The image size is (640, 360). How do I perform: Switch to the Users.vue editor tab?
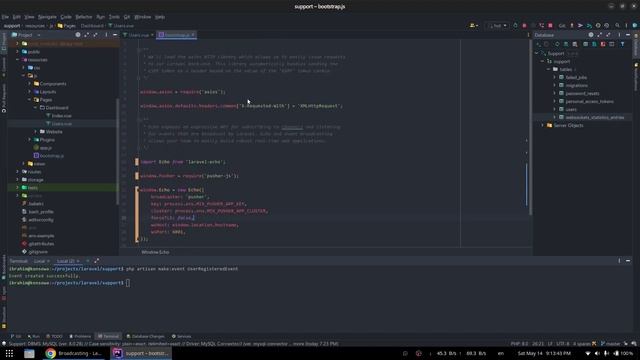pos(138,35)
